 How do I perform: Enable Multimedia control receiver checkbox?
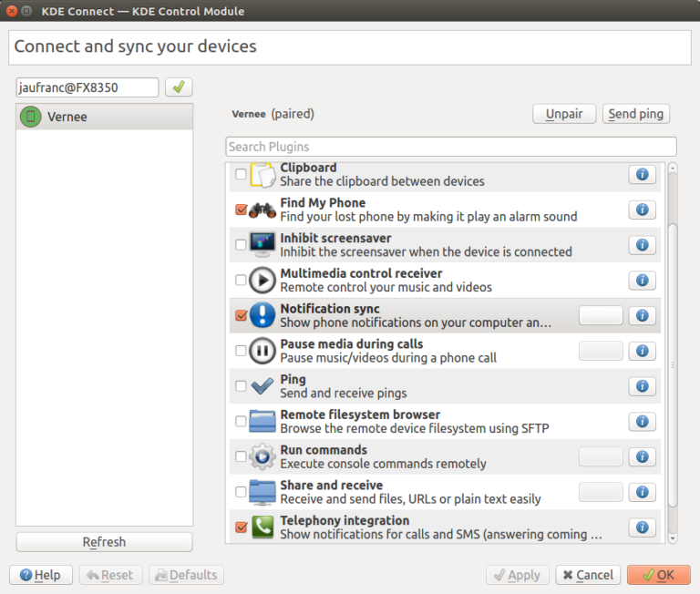point(241,280)
